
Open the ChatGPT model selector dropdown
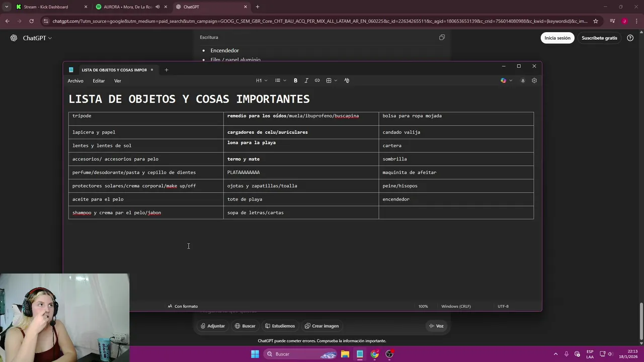37,38
